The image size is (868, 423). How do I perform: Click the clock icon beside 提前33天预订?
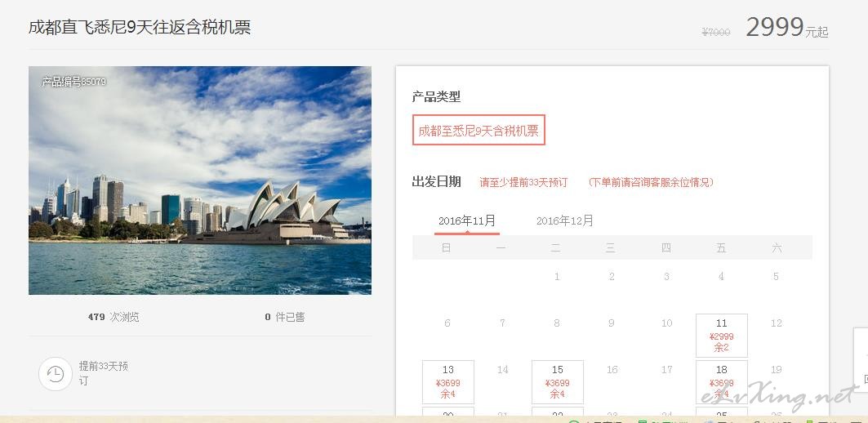[x=55, y=374]
